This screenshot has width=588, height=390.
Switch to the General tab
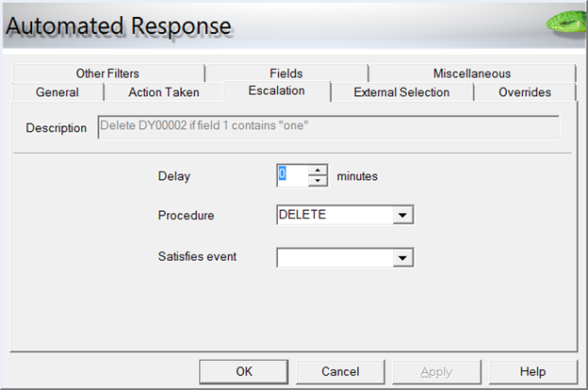click(57, 92)
